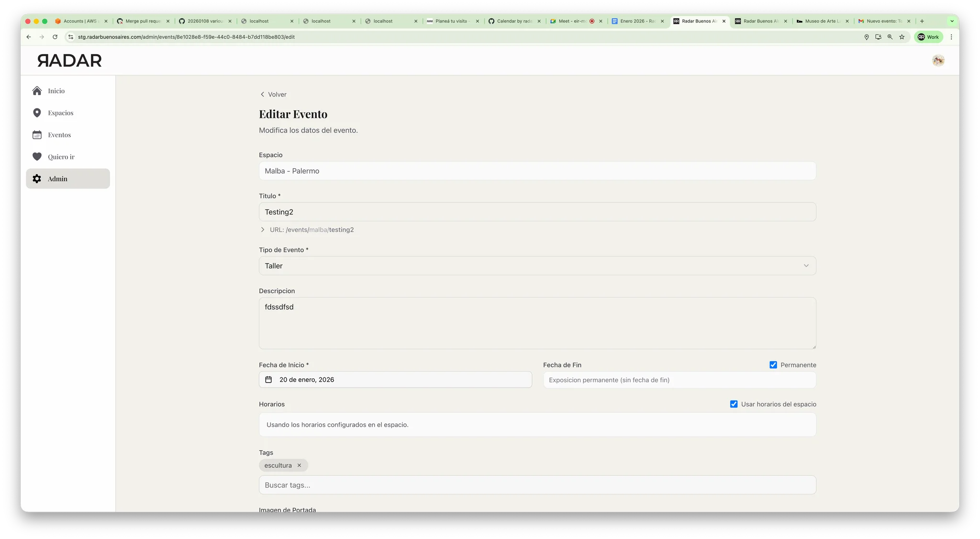
Task: Close the Museo de Arte tab
Action: pos(847,21)
